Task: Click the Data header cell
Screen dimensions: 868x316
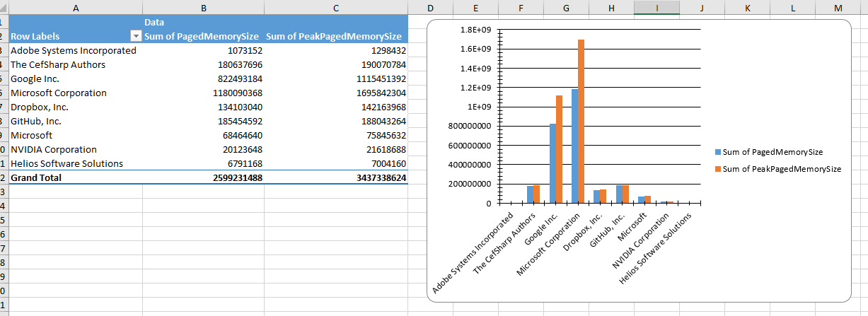Action: [x=154, y=23]
